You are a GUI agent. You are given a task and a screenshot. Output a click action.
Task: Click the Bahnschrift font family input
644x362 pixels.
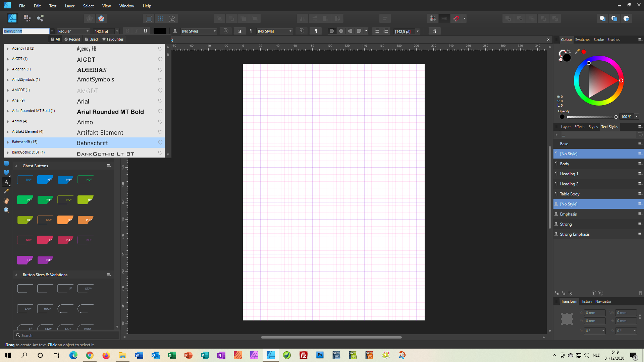(26, 31)
